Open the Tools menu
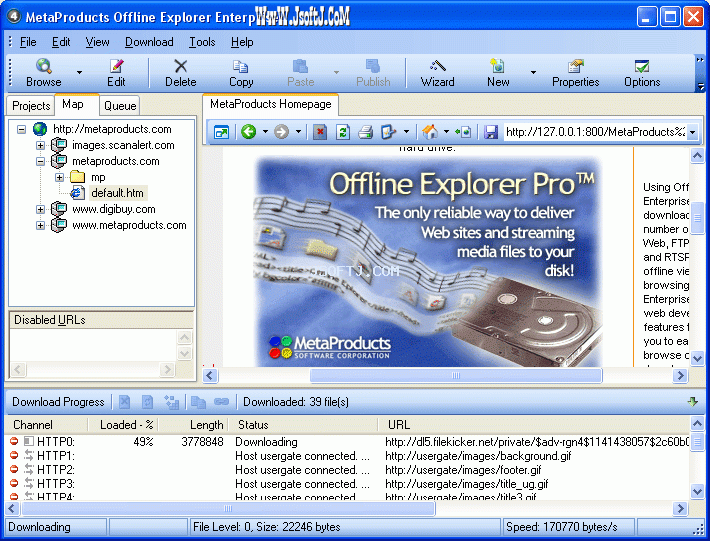Image resolution: width=710 pixels, height=541 pixels. [202, 42]
